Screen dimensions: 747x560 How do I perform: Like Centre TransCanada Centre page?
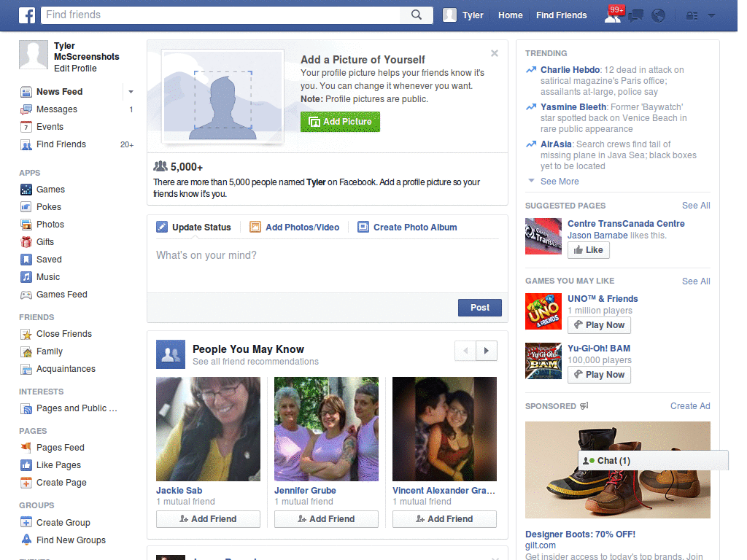(x=589, y=250)
